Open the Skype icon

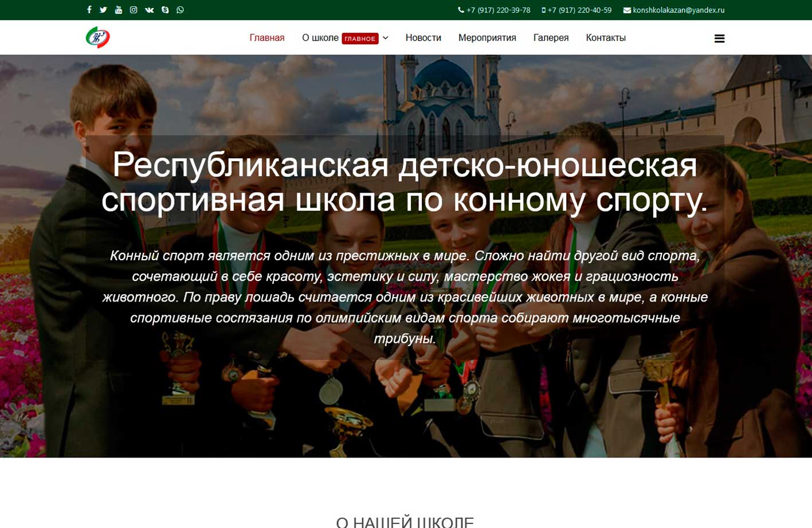tap(165, 10)
